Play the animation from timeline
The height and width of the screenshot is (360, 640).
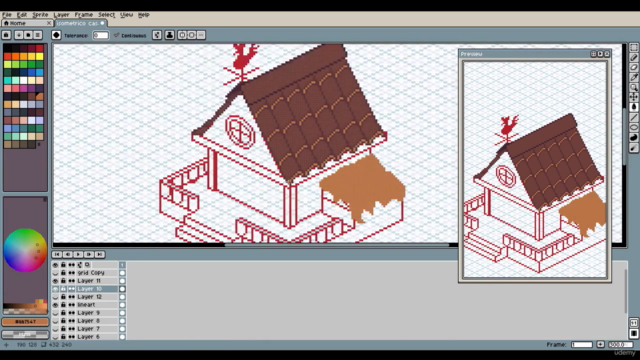pyautogui.click(x=78, y=254)
